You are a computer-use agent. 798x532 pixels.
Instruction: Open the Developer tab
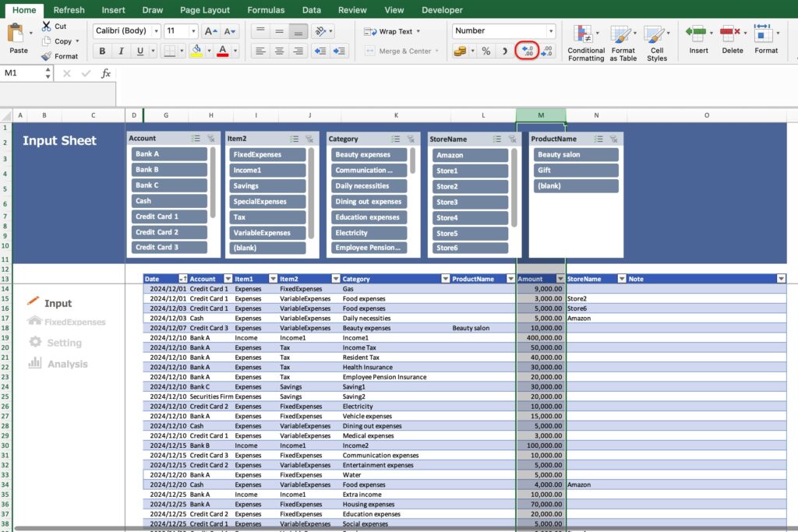coord(441,9)
